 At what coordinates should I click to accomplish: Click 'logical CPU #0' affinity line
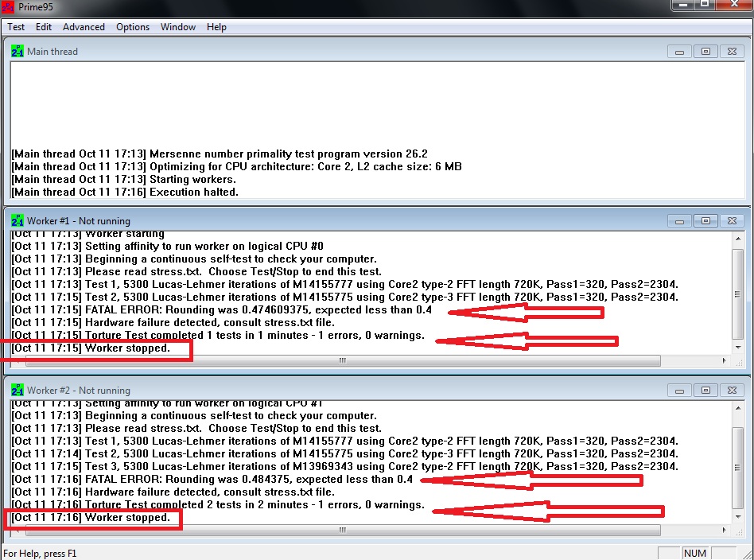tap(167, 247)
